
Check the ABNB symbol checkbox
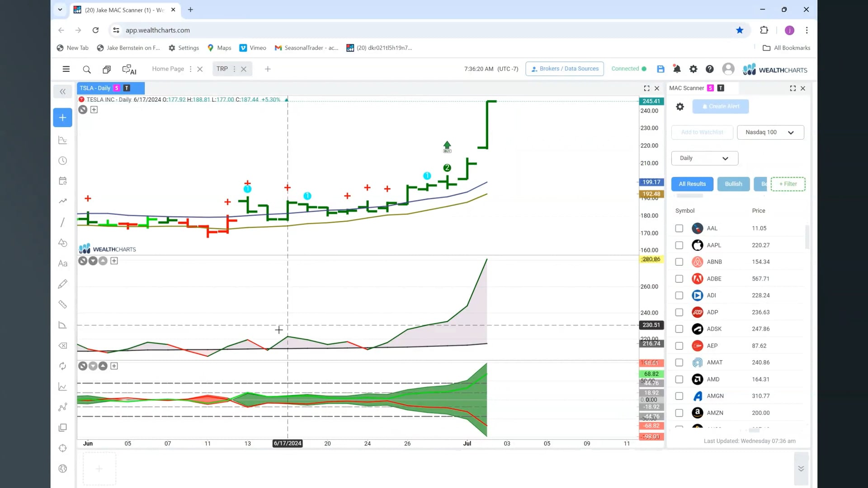(679, 262)
